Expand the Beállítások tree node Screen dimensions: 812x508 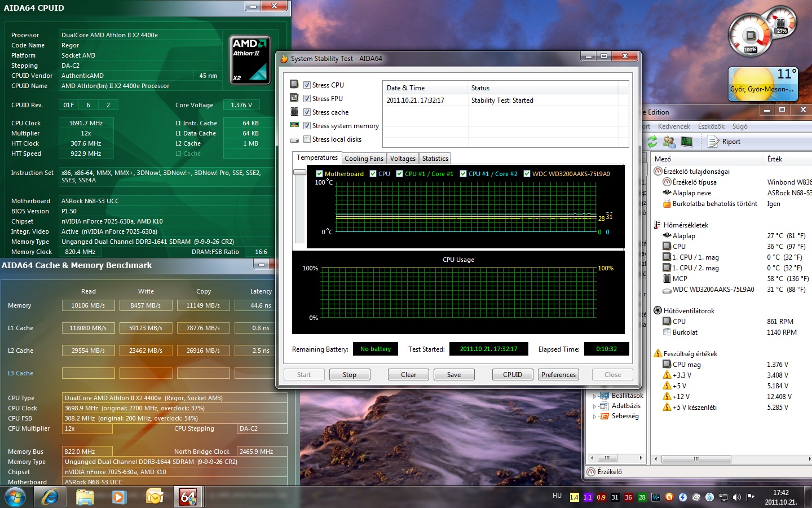click(594, 396)
